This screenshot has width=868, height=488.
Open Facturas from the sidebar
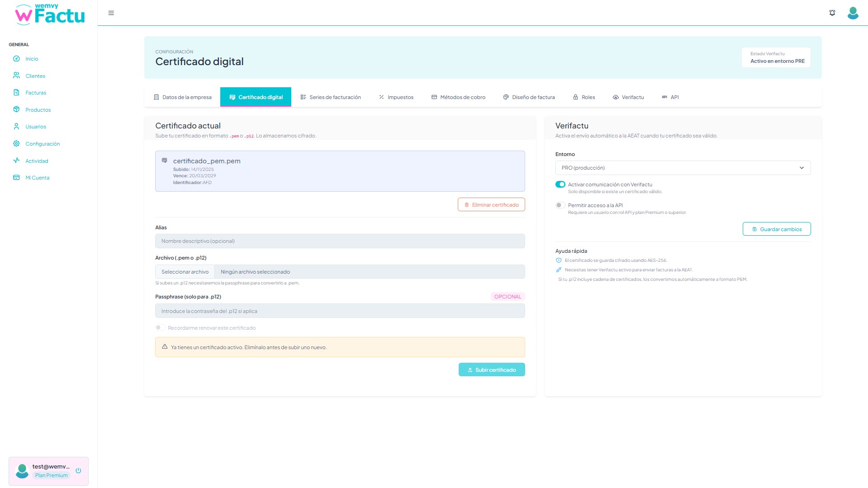point(16,92)
